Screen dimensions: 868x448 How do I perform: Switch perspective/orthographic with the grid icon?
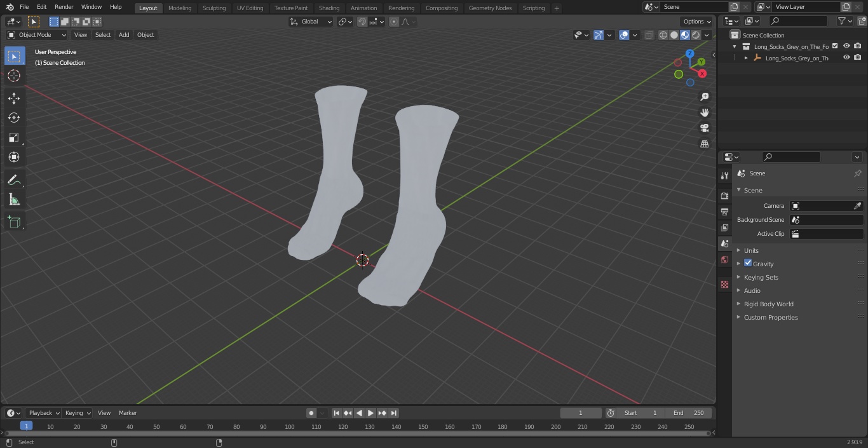[704, 144]
